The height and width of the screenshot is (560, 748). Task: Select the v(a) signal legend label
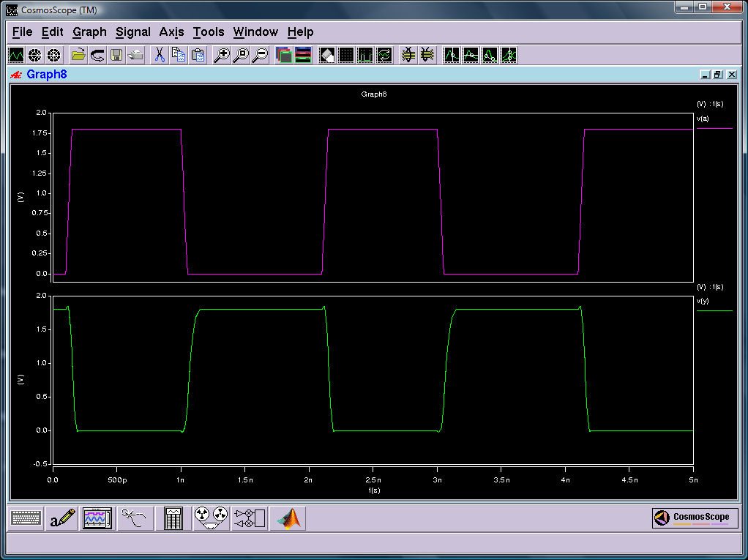click(x=703, y=119)
